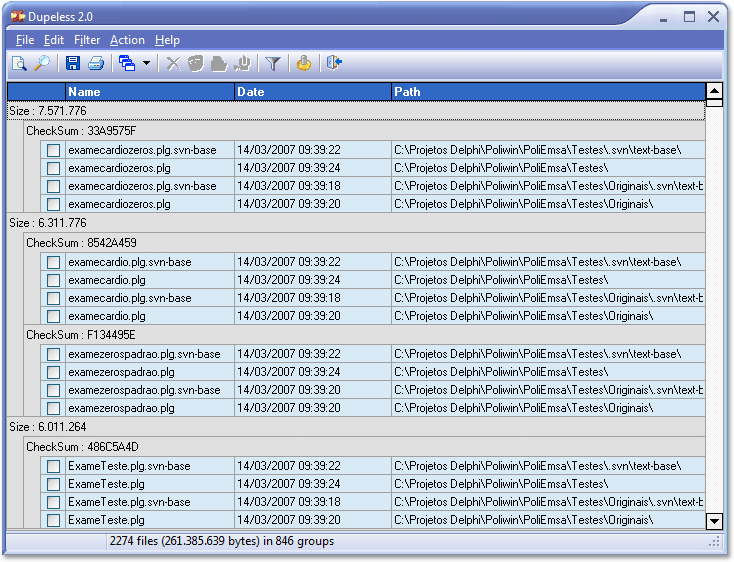This screenshot has height=562, width=734.
Task: Open the Edit menu
Action: point(54,40)
